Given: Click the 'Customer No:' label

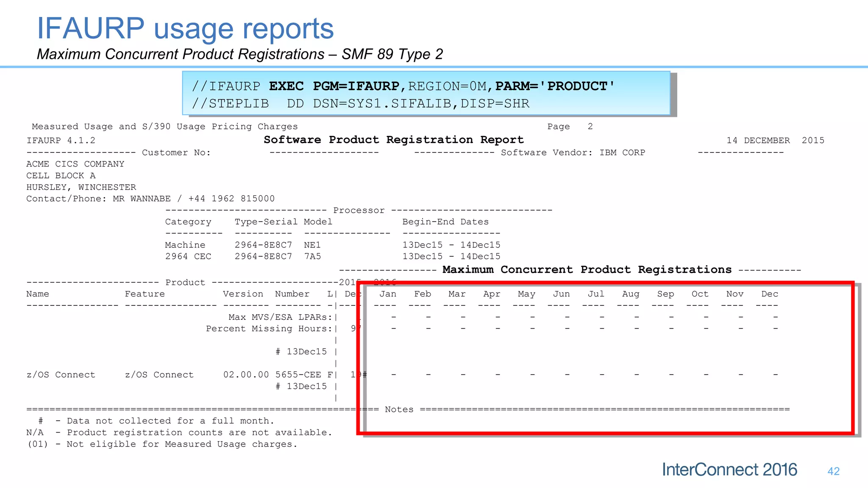Looking at the screenshot, I should pos(176,152).
